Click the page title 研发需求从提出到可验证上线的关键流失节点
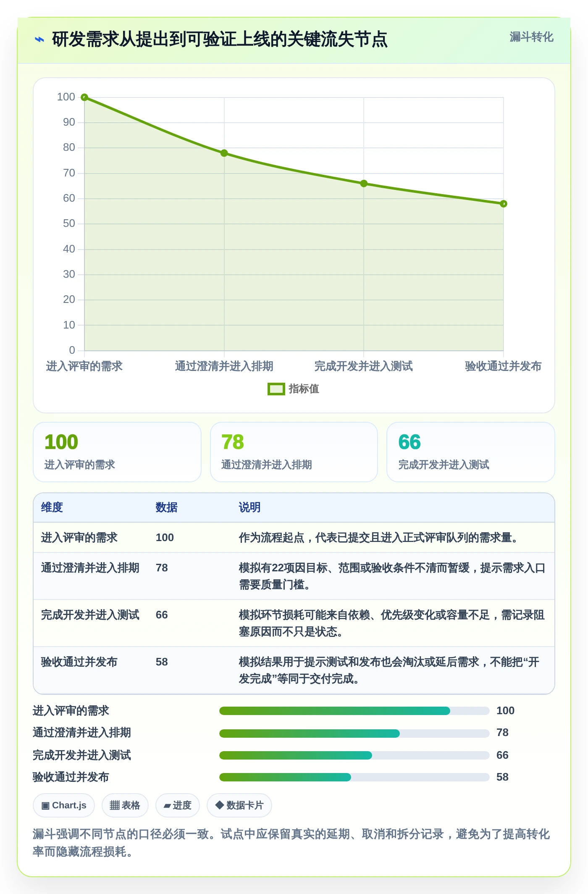The width and height of the screenshot is (588, 894). (x=220, y=39)
